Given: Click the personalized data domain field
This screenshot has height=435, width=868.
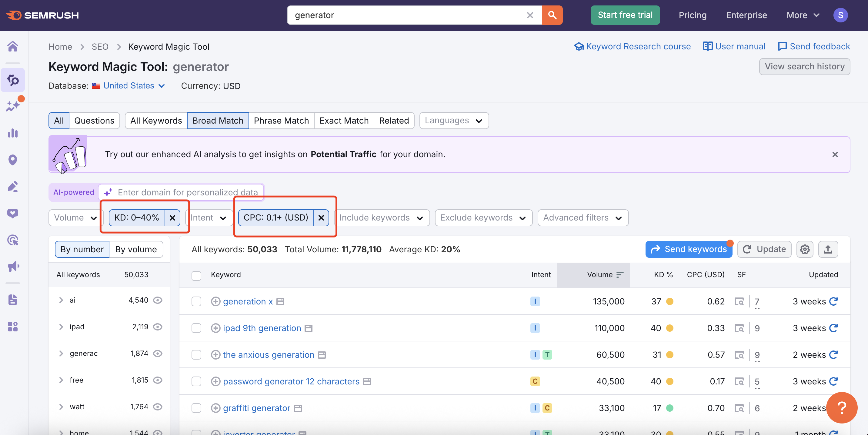Looking at the screenshot, I should point(181,193).
